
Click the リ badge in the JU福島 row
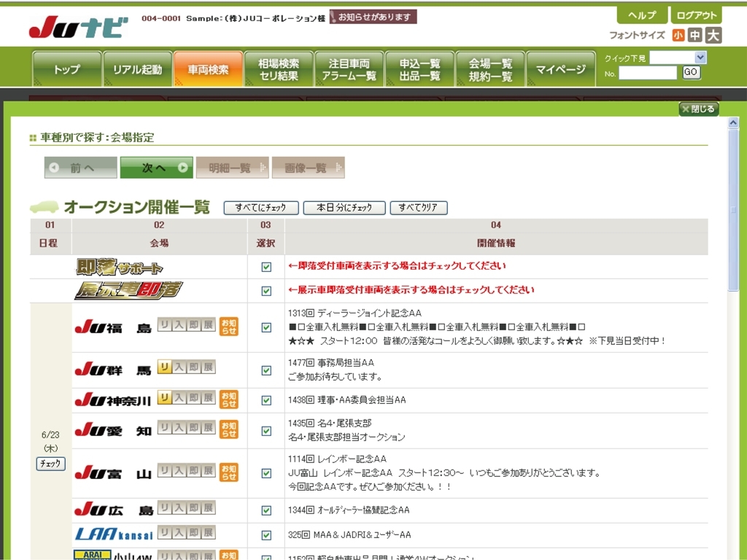(x=165, y=324)
